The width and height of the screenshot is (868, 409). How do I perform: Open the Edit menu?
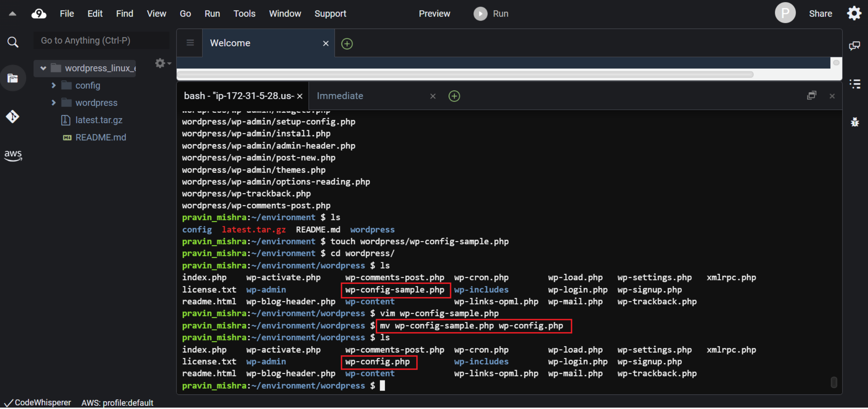point(95,13)
